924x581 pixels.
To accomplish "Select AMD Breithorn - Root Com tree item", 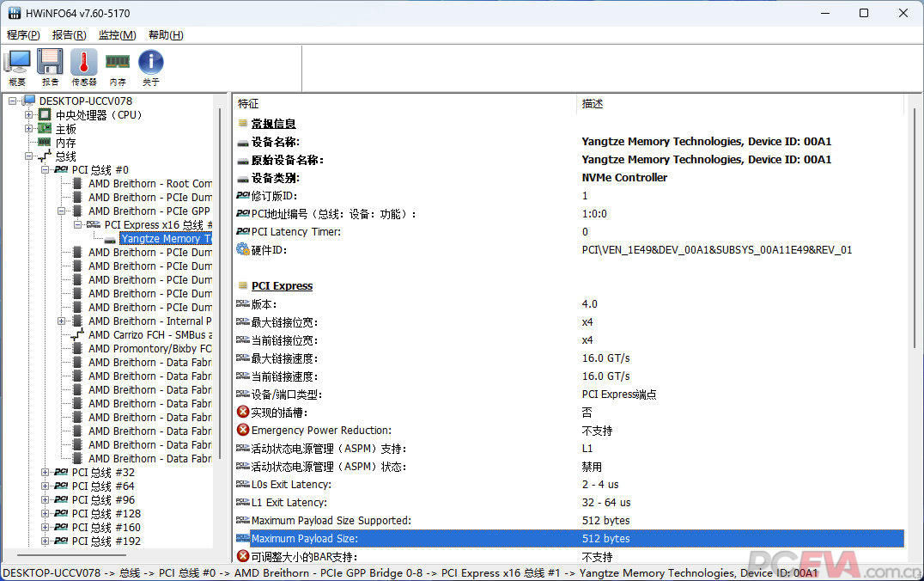I will point(149,183).
